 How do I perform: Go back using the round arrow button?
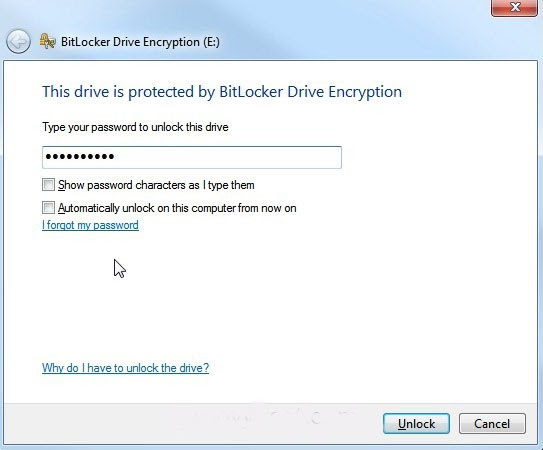point(18,41)
